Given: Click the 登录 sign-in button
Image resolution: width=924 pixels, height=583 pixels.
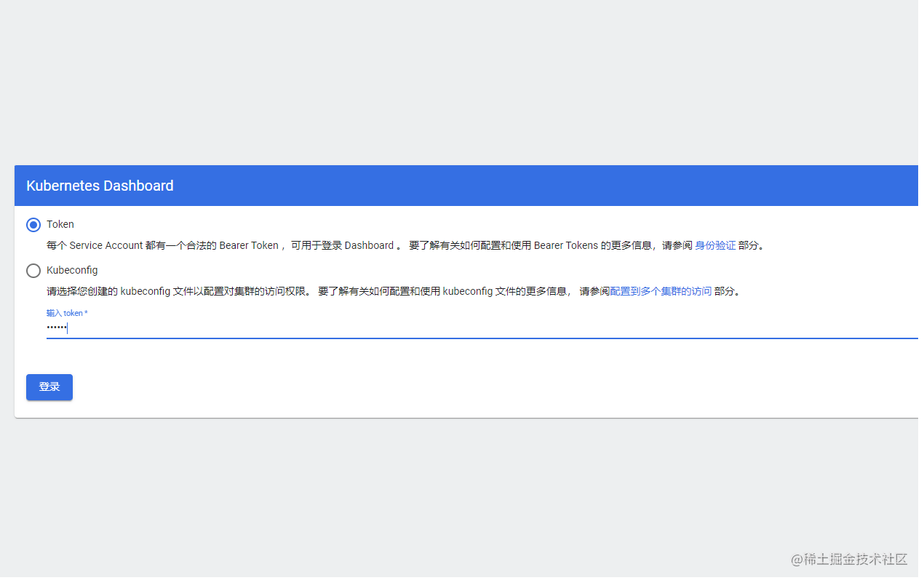Looking at the screenshot, I should click(x=49, y=387).
